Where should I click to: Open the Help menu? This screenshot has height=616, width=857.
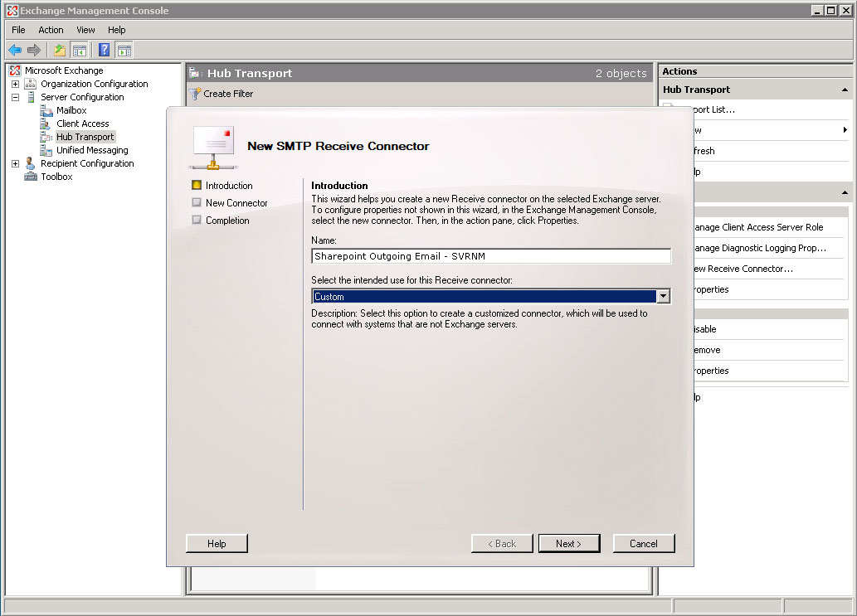(116, 30)
